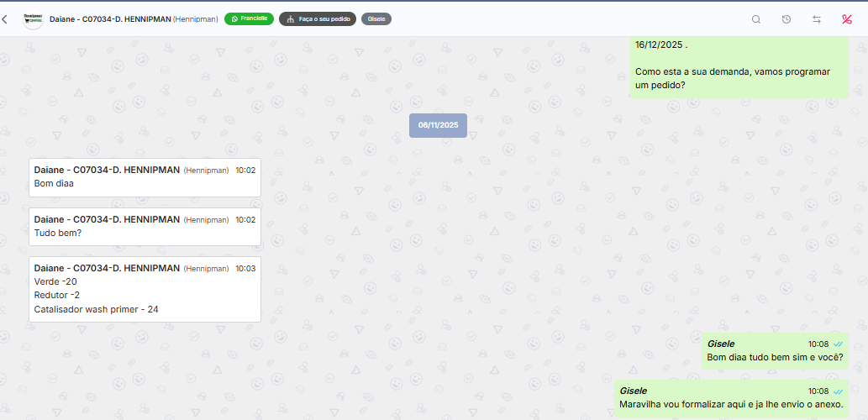Click the 06/11/2025 date separator
This screenshot has width=868, height=420.
click(438, 125)
